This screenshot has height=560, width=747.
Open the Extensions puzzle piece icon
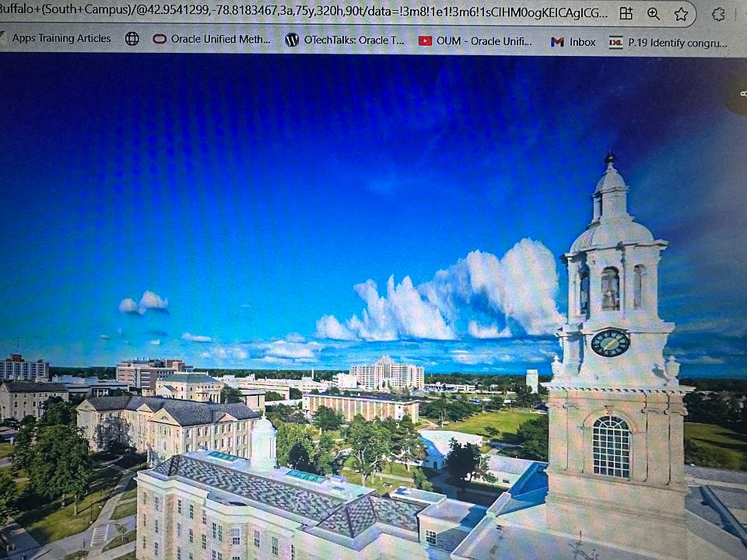point(718,14)
